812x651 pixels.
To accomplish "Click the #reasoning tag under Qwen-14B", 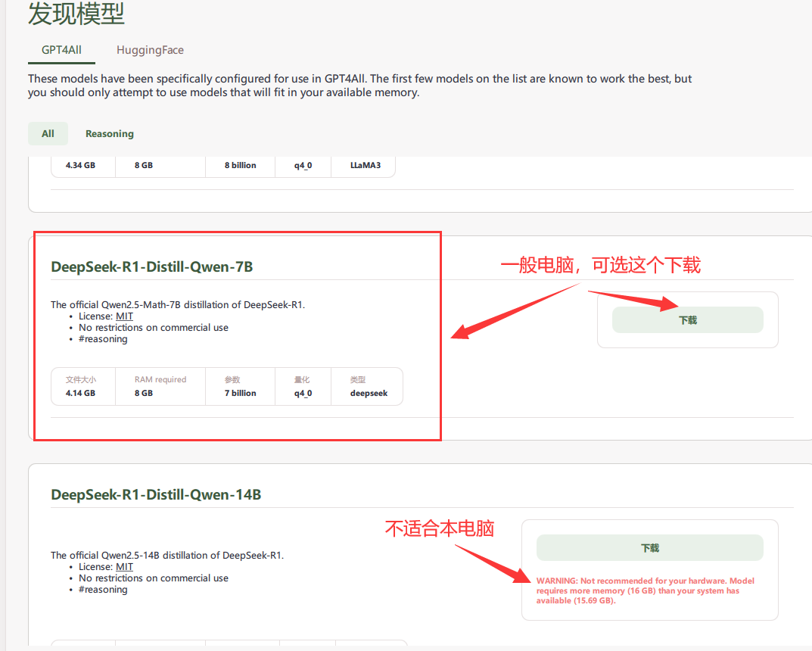I will [103, 590].
